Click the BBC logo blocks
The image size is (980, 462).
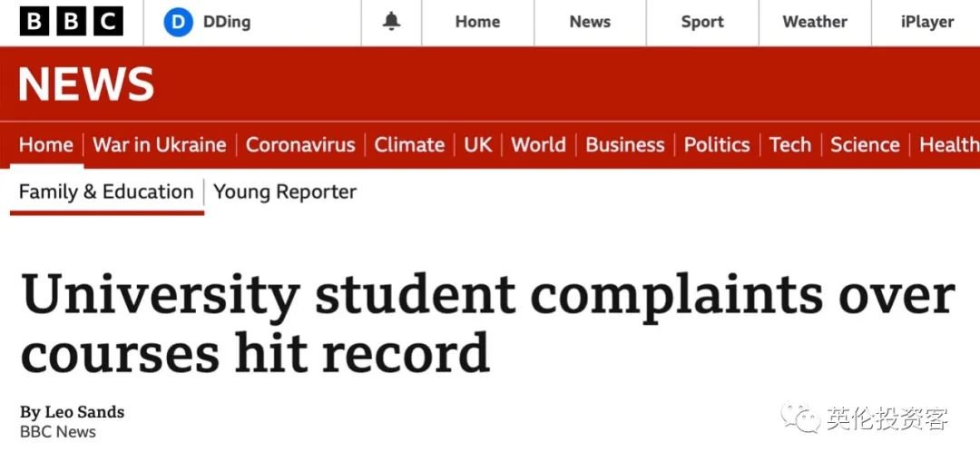[72, 22]
